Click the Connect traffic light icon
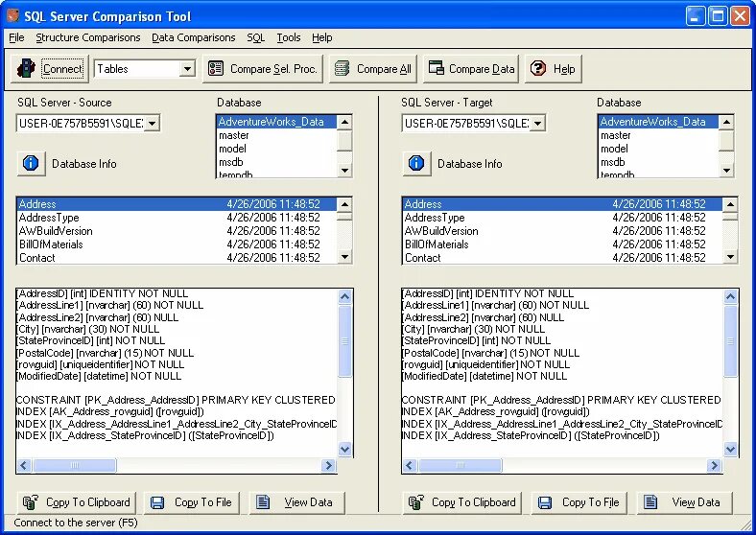 pyautogui.click(x=26, y=68)
